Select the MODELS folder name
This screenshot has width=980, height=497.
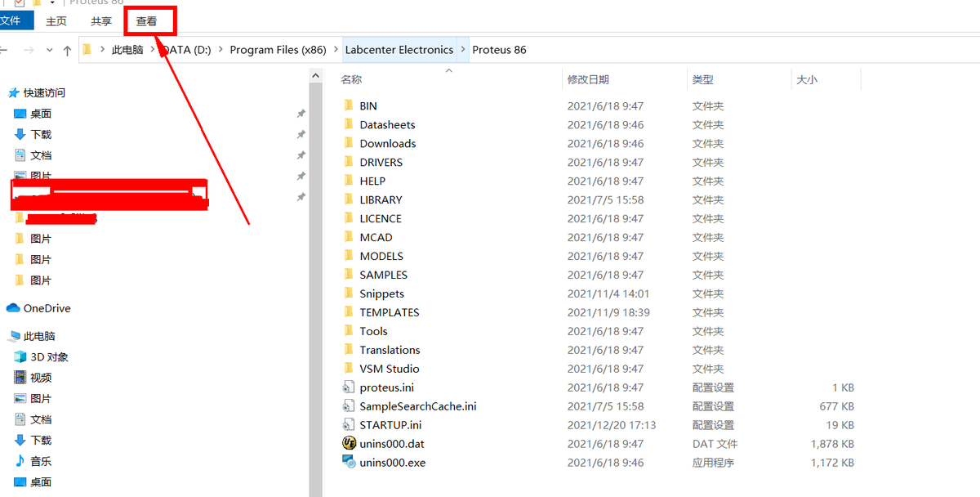click(x=381, y=257)
